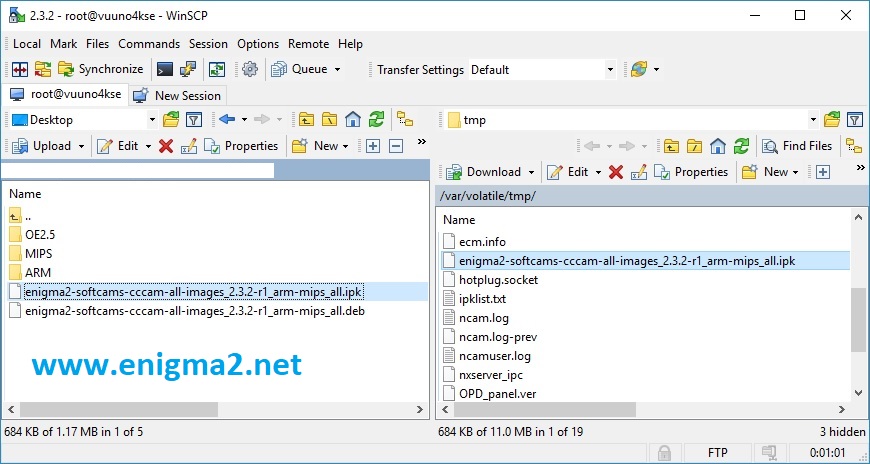
Task: Go to local home directory icon
Action: (353, 120)
